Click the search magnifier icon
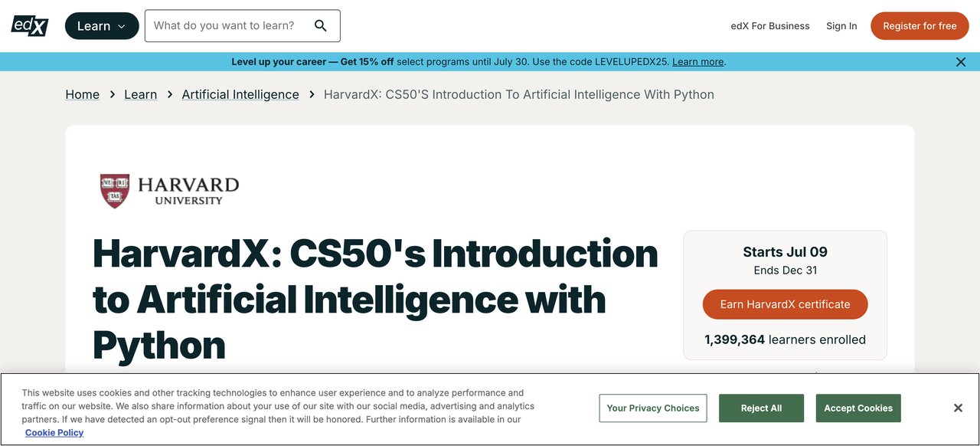980x446 pixels. coord(321,26)
